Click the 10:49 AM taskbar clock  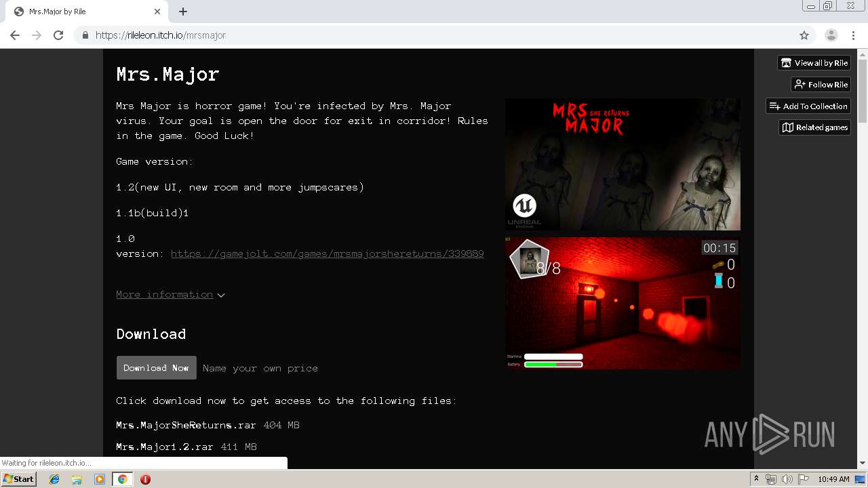[x=833, y=479]
